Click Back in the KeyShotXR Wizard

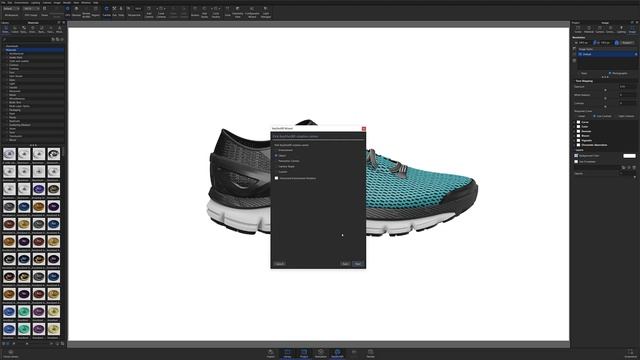(x=345, y=264)
